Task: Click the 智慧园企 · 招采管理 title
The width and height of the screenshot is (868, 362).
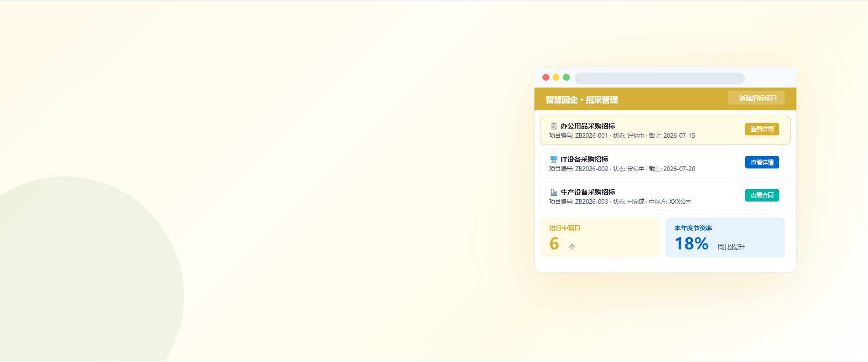Action: [x=582, y=100]
